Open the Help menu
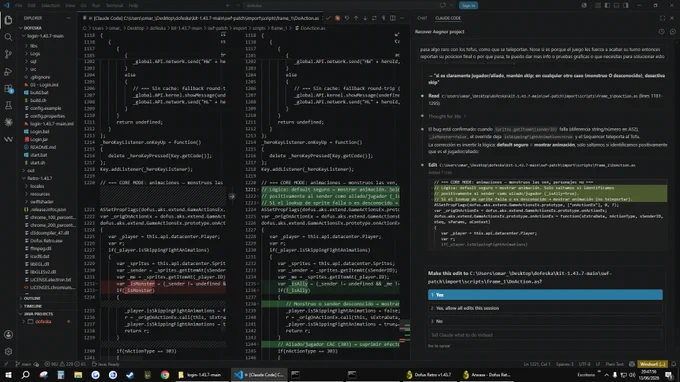Image resolution: width=680 pixels, height=382 pixels. pos(133,6)
